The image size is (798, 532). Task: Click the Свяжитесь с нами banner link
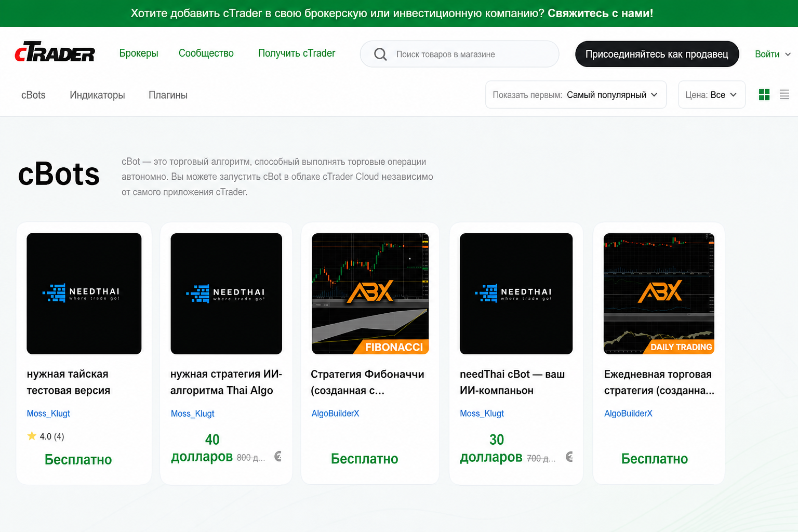point(600,14)
